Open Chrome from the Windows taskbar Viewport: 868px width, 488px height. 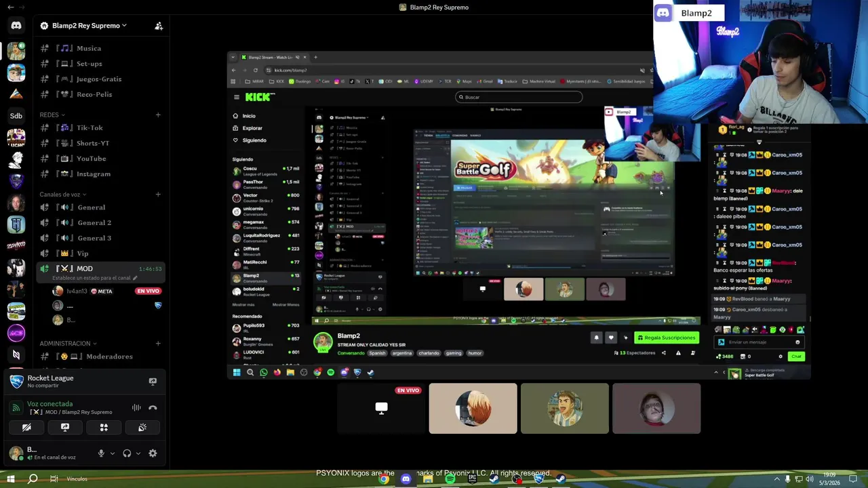384,479
